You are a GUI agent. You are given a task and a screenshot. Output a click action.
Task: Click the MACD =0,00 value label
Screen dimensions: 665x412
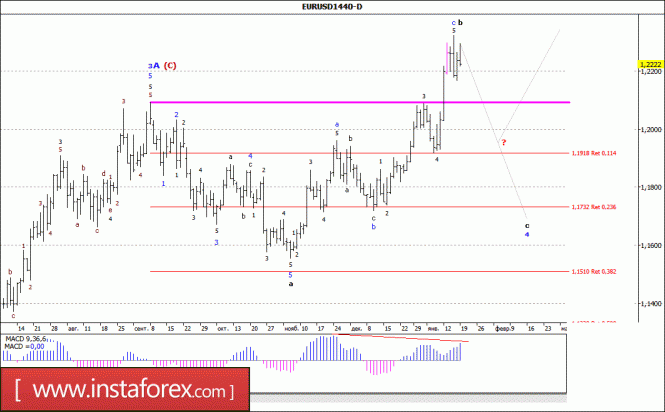[24, 346]
